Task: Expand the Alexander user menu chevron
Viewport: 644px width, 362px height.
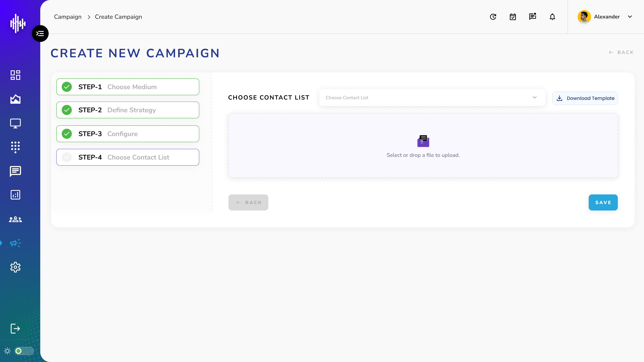Action: (630, 17)
